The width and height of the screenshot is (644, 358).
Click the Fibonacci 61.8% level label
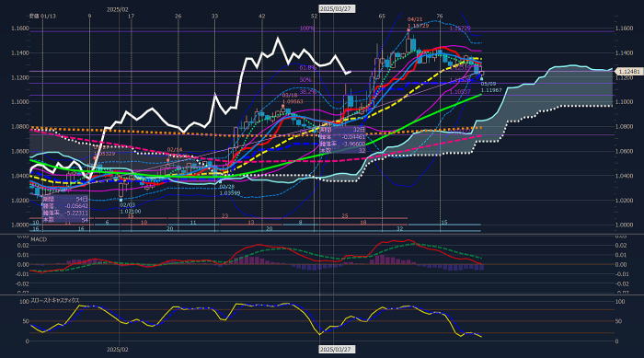click(307, 68)
